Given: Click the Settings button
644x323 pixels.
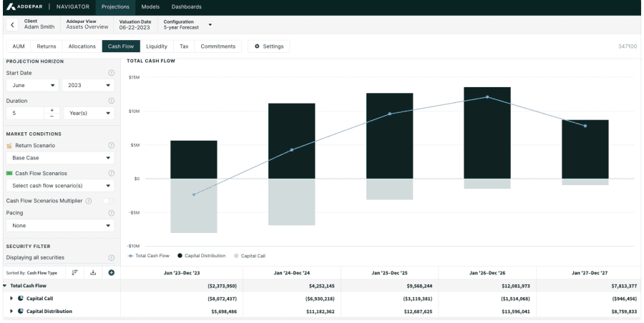Looking at the screenshot, I should (x=269, y=46).
